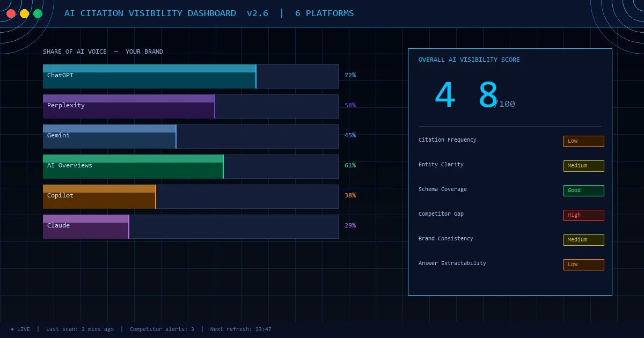Click the Competitor Gap label

(441, 214)
